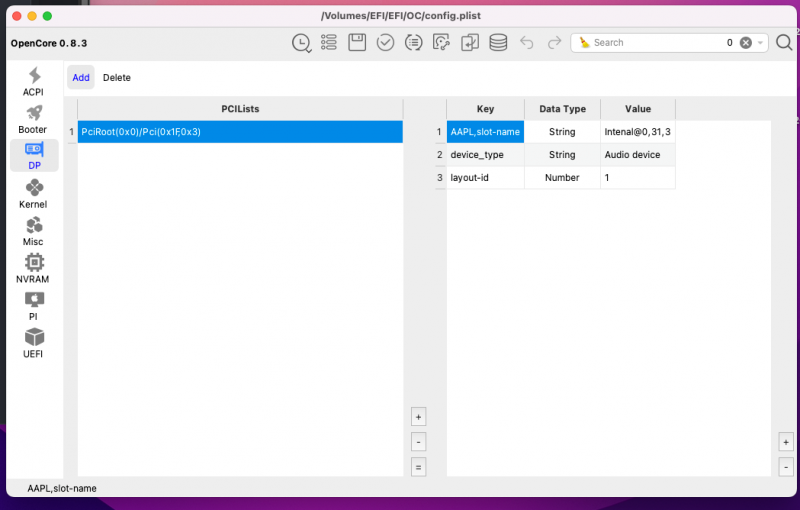Click the checkmark validate toolbar icon

coord(385,42)
